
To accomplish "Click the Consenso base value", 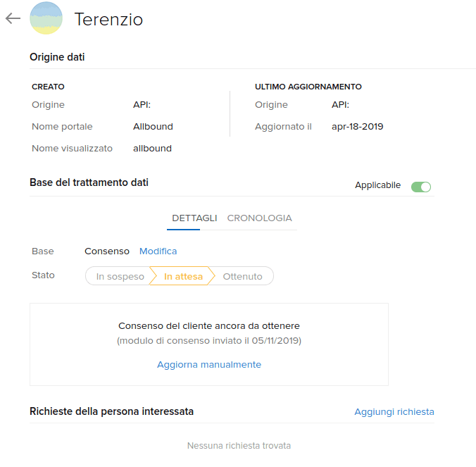I will 107,251.
